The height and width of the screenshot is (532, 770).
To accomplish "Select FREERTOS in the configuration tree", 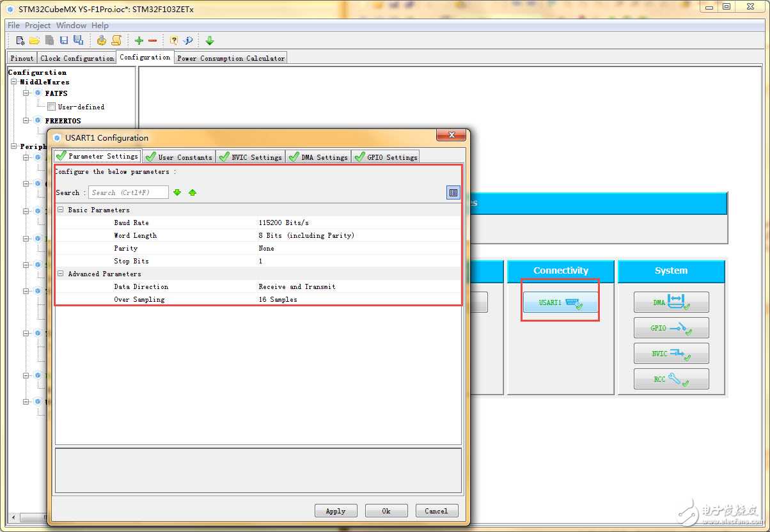I will 63,120.
